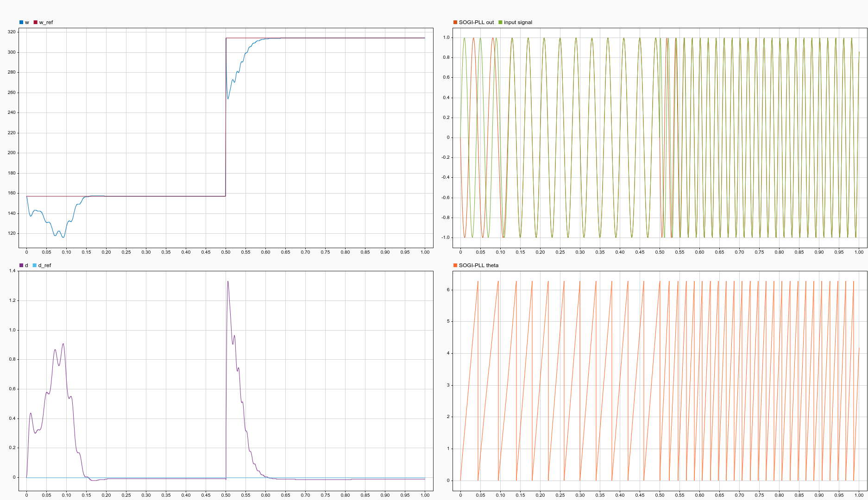This screenshot has width=868, height=500.
Task: Click the dark red w_ref legend swatch
Action: [x=35, y=22]
